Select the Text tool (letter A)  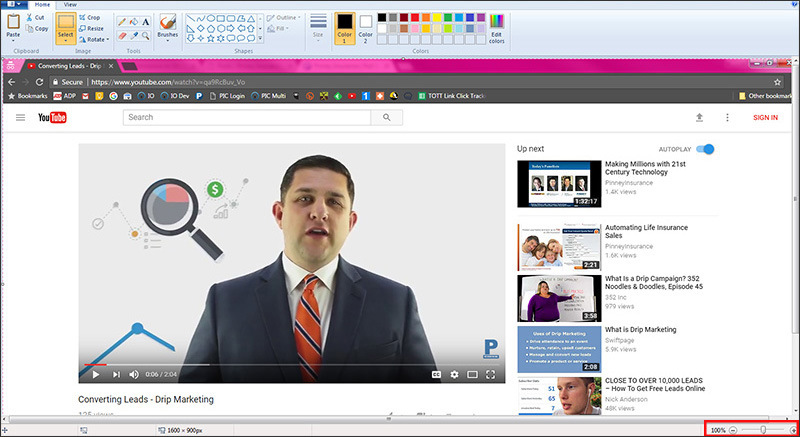(x=146, y=22)
